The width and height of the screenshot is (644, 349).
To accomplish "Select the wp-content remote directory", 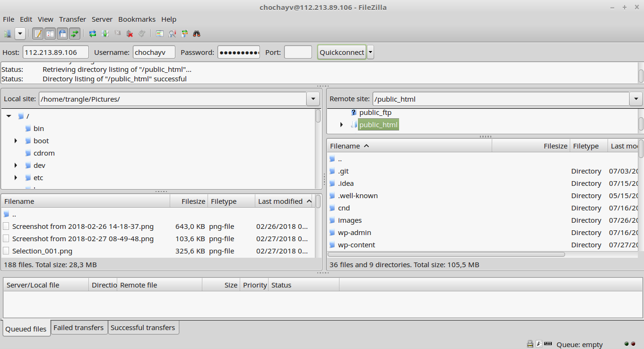I will point(482,245).
